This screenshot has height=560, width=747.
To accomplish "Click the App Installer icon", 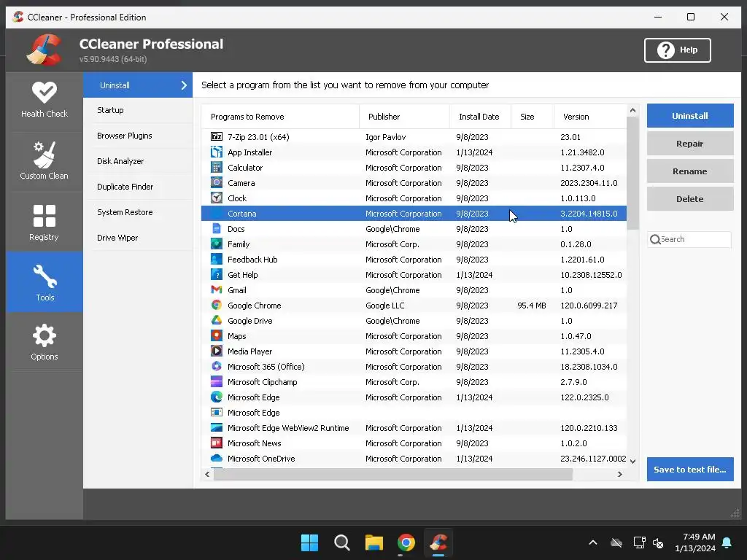I will pos(216,152).
